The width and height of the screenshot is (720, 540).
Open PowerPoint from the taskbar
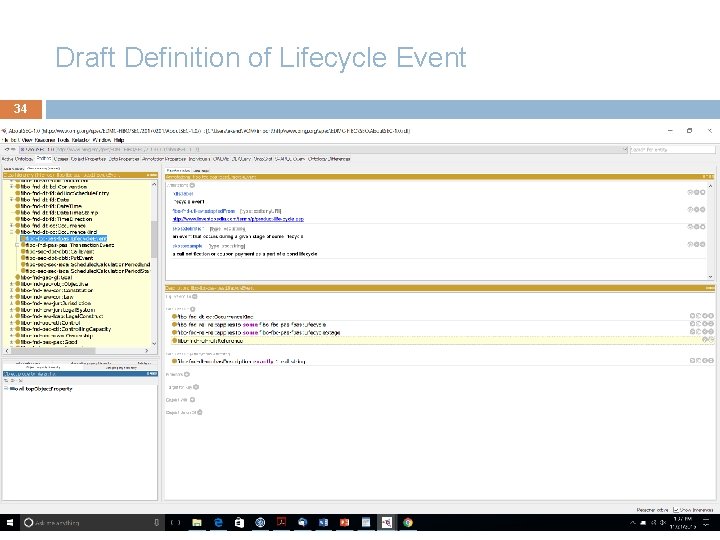tap(344, 523)
